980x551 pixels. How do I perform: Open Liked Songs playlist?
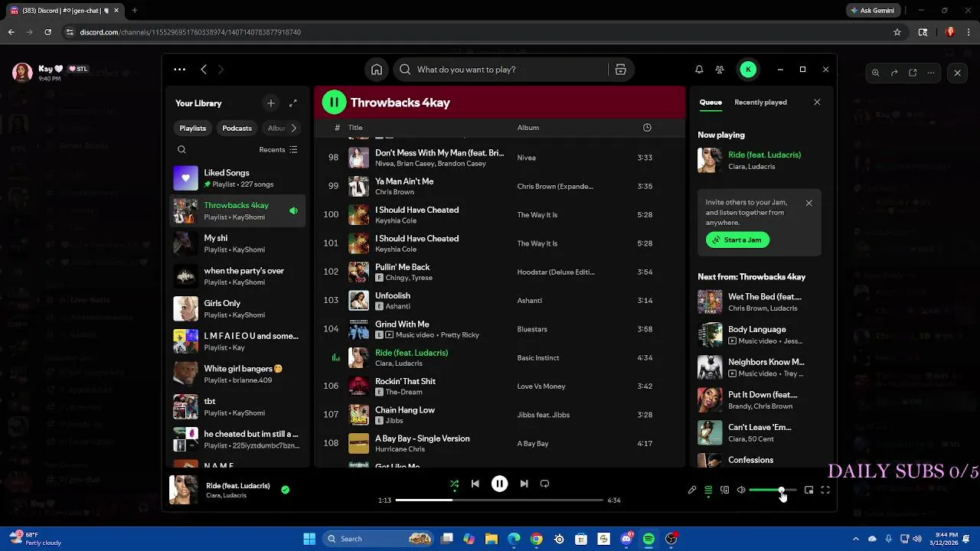point(237,178)
